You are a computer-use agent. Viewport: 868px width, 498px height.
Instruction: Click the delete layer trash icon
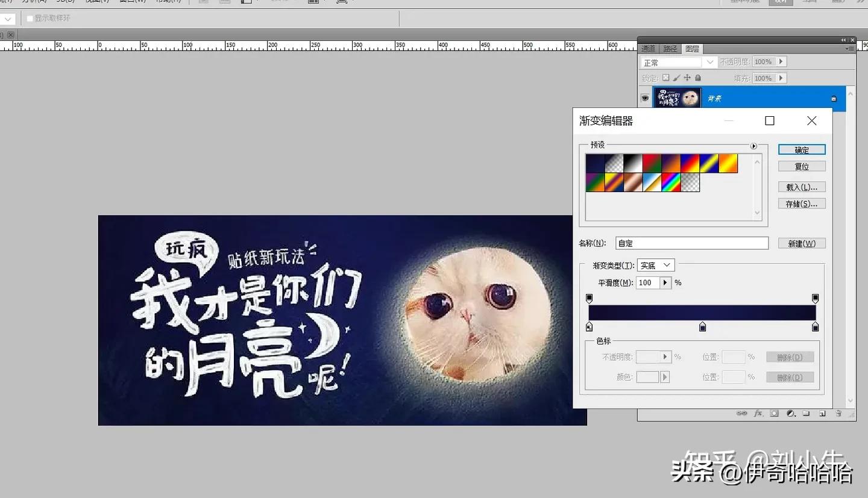838,413
